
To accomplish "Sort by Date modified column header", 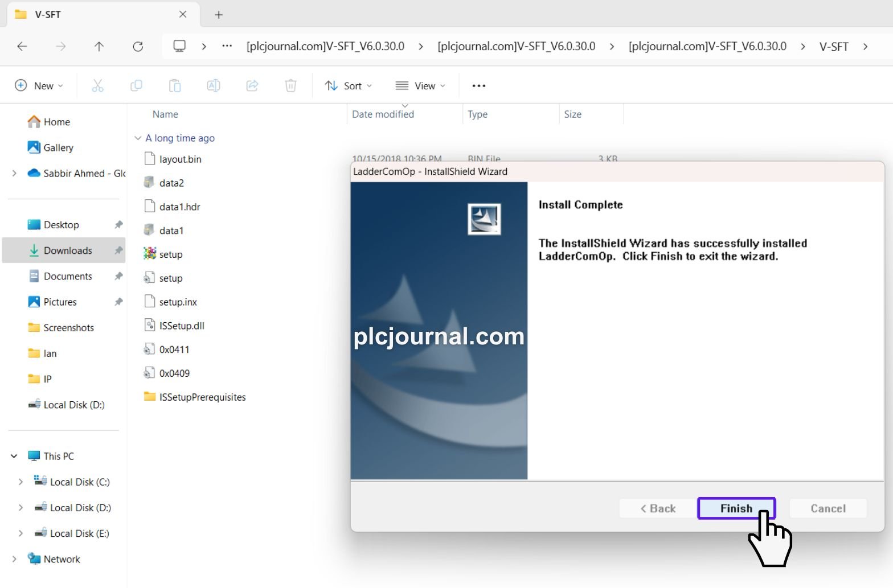I will pos(383,114).
